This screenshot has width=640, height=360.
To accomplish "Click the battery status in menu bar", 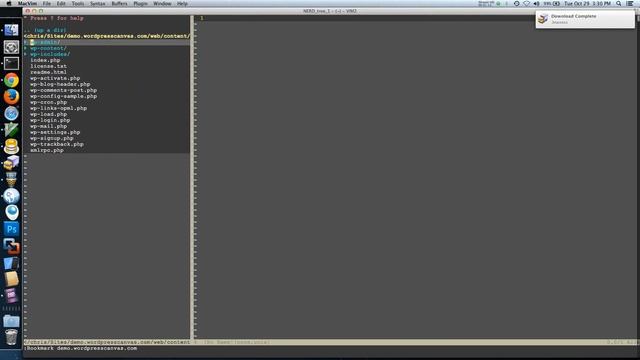I will (x=551, y=3).
